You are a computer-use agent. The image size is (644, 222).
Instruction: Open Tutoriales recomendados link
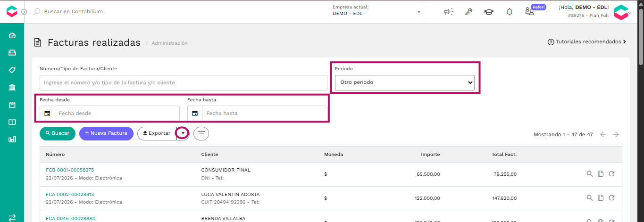click(x=586, y=42)
